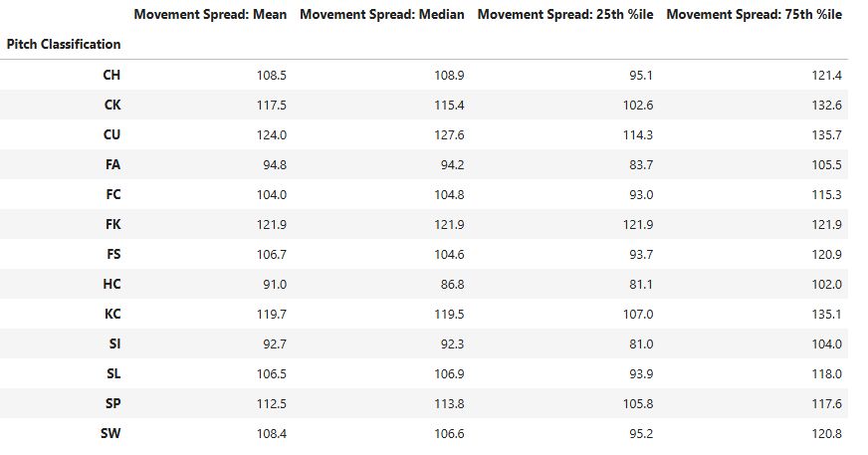Image resolution: width=868 pixels, height=455 pixels.
Task: Select the FC row label
Action: (x=112, y=194)
